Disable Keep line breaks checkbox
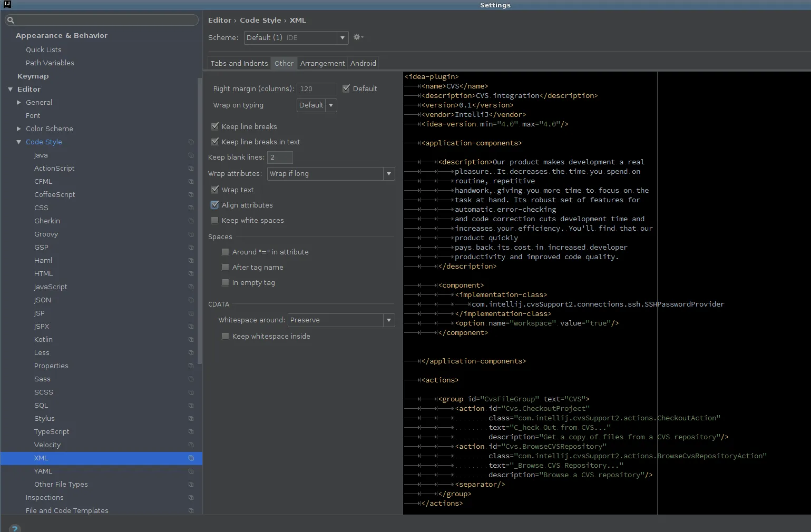 click(x=215, y=126)
